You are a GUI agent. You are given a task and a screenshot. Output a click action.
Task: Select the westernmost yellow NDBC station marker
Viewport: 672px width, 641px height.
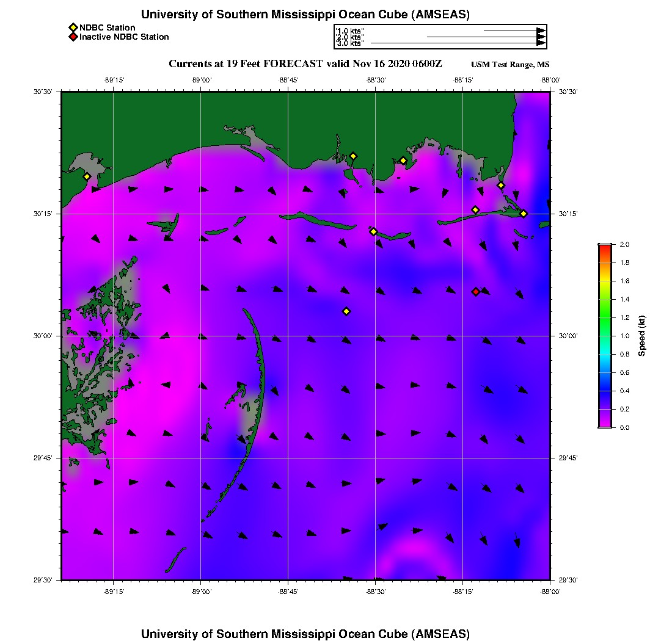[87, 176]
